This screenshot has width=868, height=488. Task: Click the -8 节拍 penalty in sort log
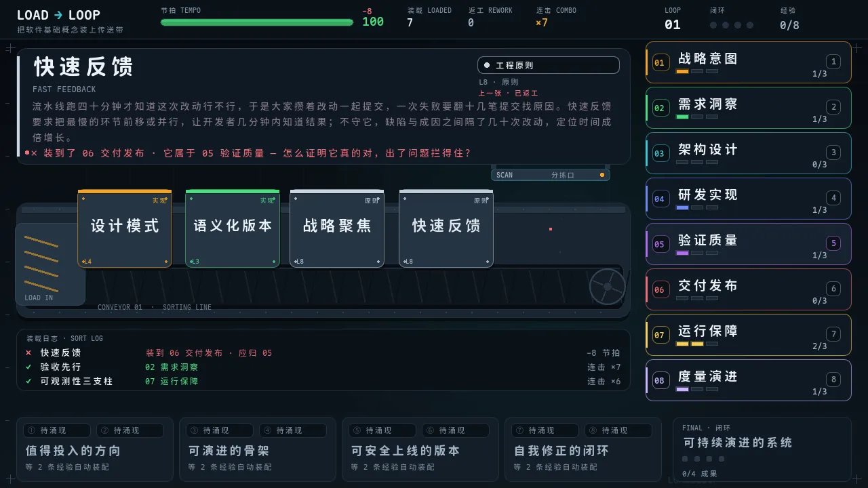click(604, 352)
